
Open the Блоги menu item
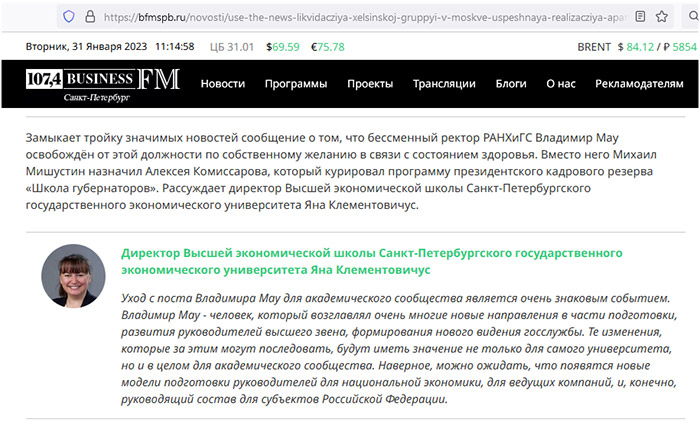coord(511,83)
